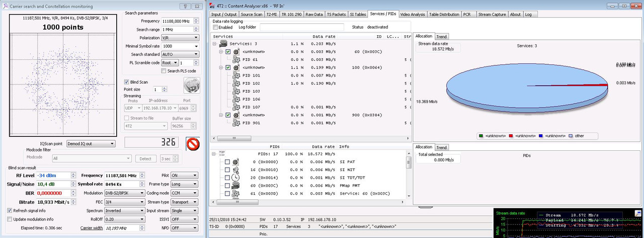Screen dimensions: 644x238
Task: Open the Stream Capture tab
Action: tap(492, 15)
